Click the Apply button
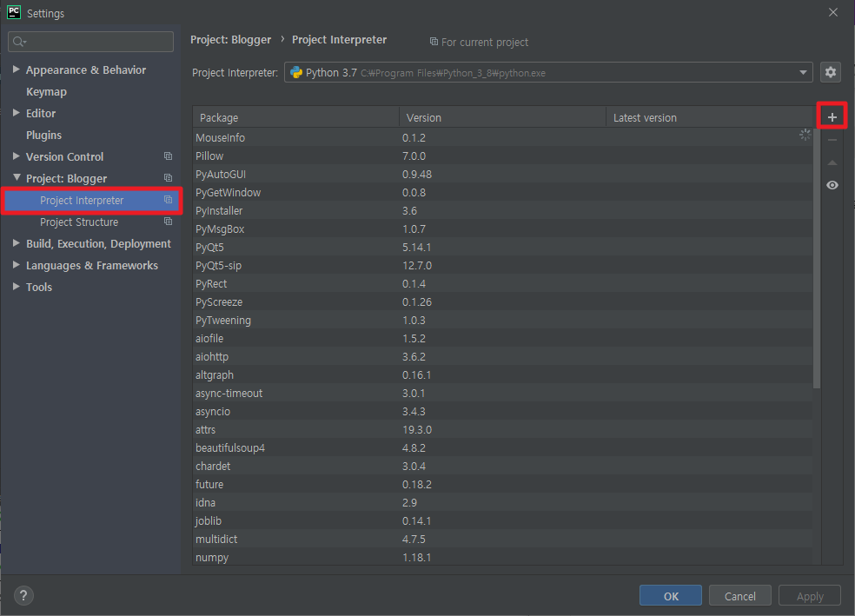Screen dimensions: 855x616 810,596
